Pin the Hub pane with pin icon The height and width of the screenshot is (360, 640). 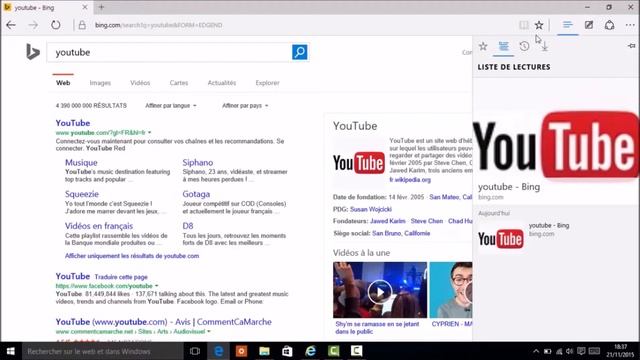click(x=631, y=46)
